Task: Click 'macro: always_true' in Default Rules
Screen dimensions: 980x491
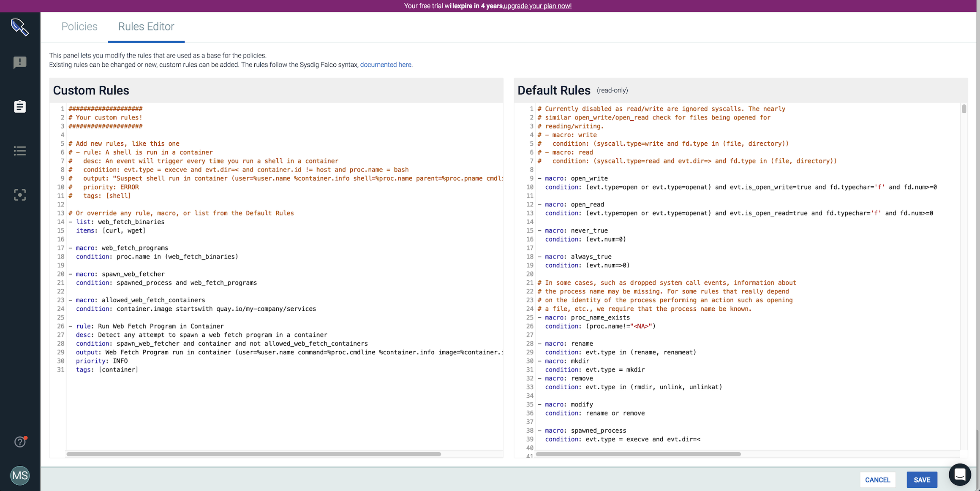Action: [574, 257]
